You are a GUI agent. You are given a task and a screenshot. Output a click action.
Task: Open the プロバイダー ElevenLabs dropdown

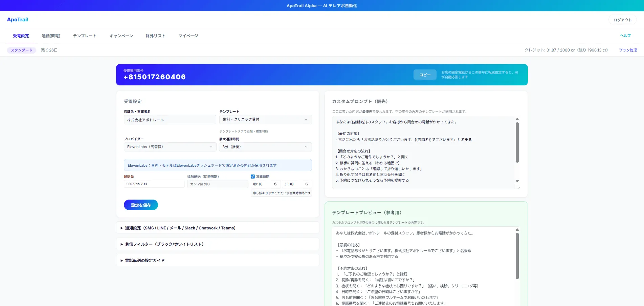(170, 147)
